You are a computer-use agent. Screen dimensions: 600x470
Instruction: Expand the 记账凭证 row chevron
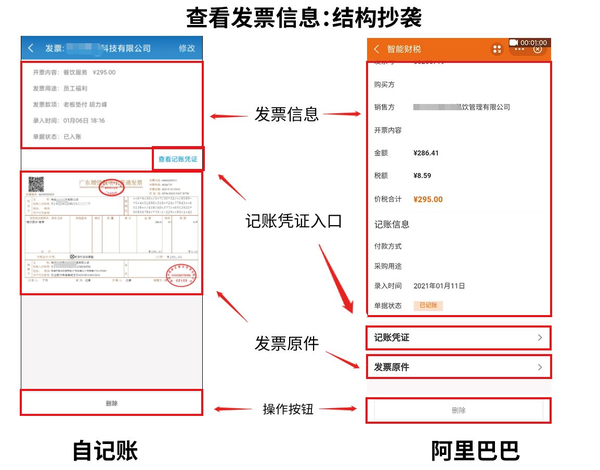540,338
